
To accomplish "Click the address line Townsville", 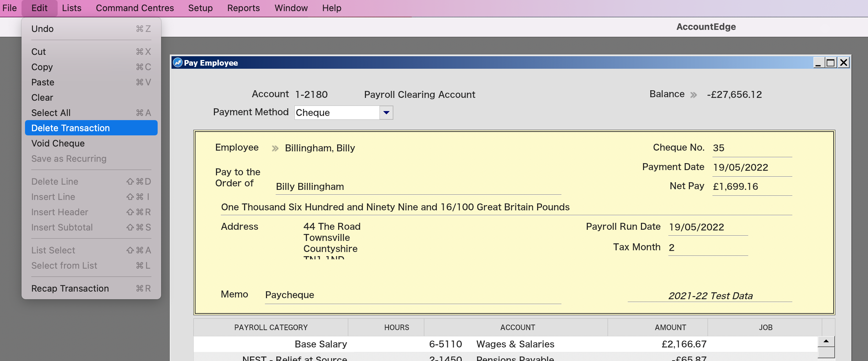I will (x=326, y=238).
